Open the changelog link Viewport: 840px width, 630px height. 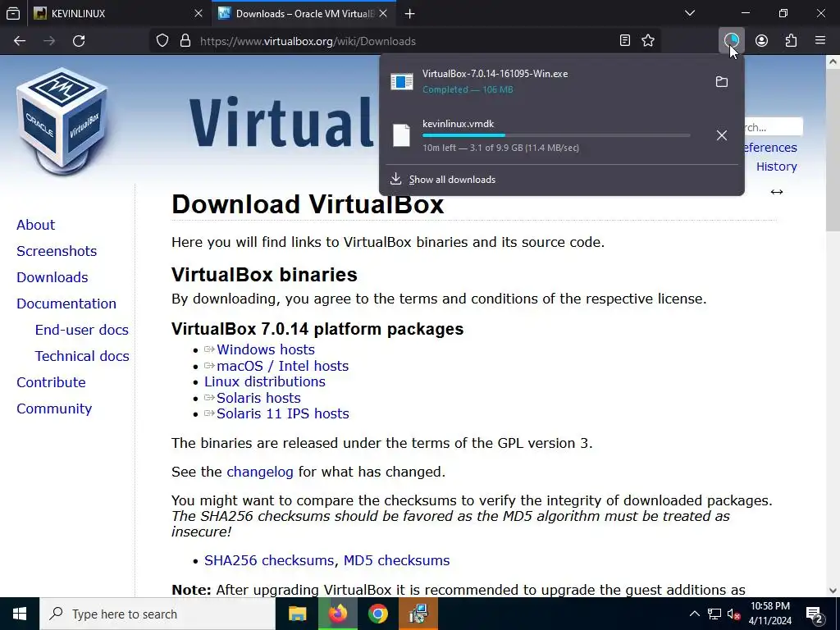(x=260, y=472)
